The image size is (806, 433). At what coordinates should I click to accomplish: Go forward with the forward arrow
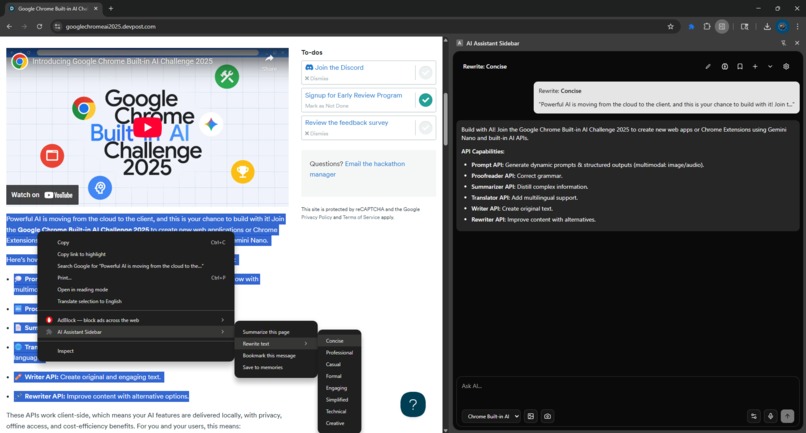click(x=24, y=27)
